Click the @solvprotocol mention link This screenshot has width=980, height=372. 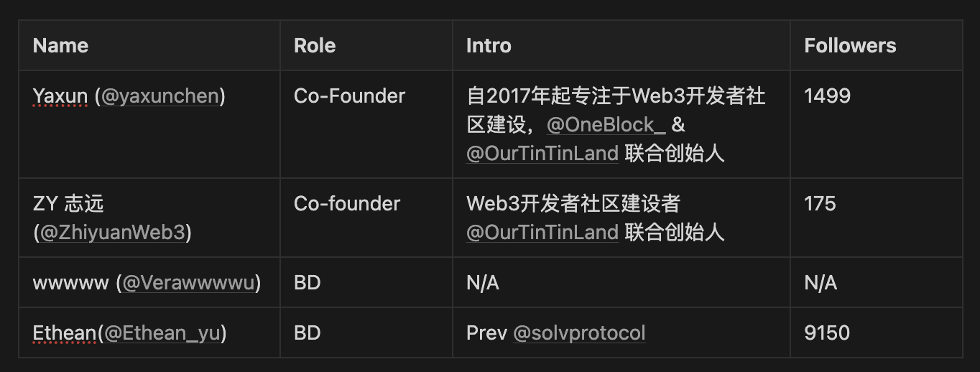point(578,333)
